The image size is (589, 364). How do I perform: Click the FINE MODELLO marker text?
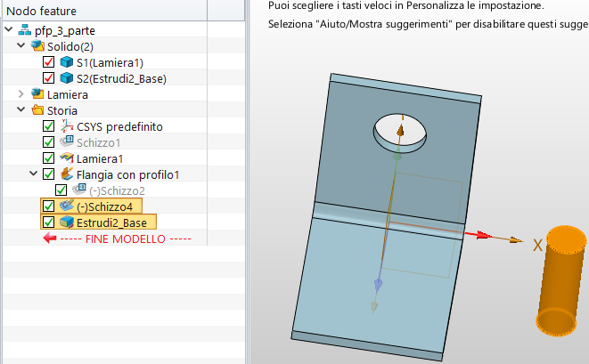click(126, 239)
